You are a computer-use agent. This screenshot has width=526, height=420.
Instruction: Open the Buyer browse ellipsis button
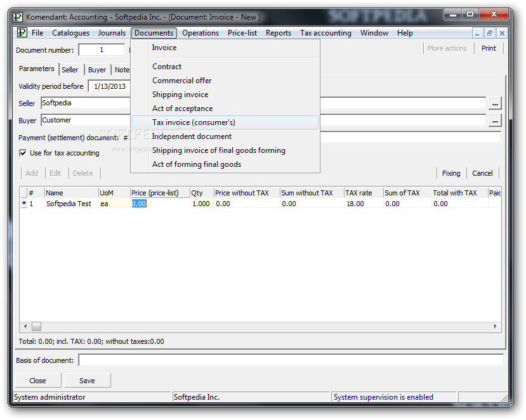[495, 121]
